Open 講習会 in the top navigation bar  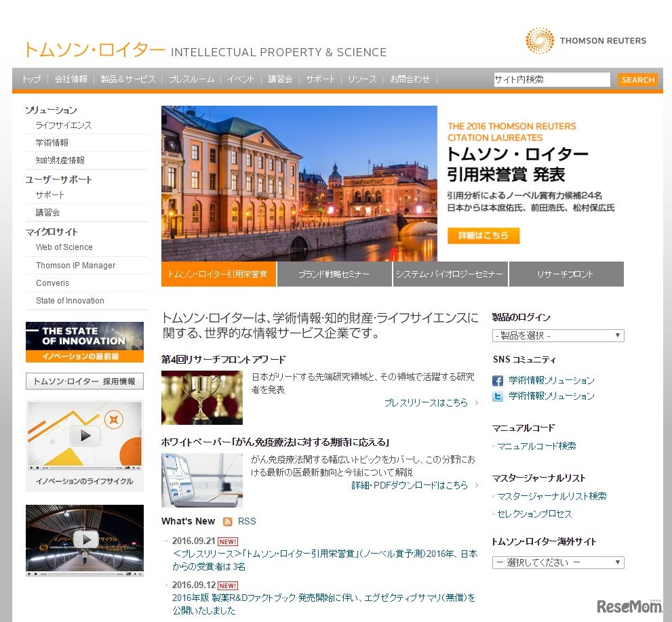[280, 79]
